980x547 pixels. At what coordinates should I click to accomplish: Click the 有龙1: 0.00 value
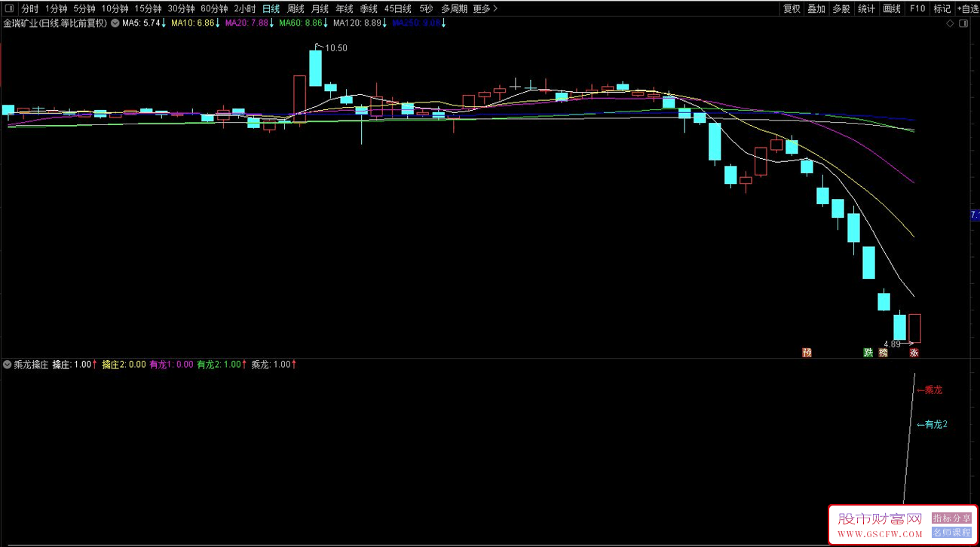pyautogui.click(x=171, y=365)
